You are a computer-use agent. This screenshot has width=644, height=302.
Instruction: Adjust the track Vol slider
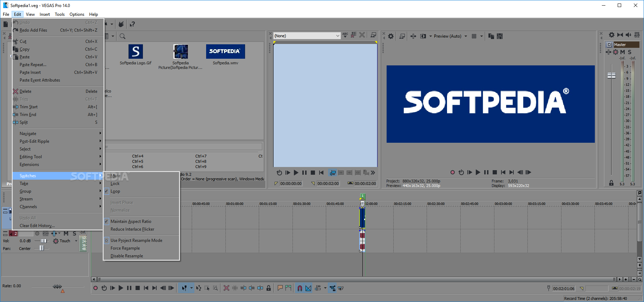pyautogui.click(x=43, y=241)
